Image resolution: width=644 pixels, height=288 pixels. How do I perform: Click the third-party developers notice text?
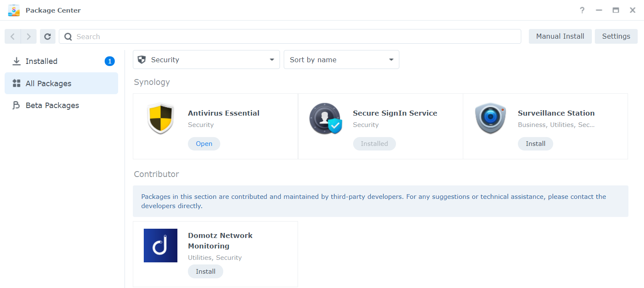(x=374, y=201)
